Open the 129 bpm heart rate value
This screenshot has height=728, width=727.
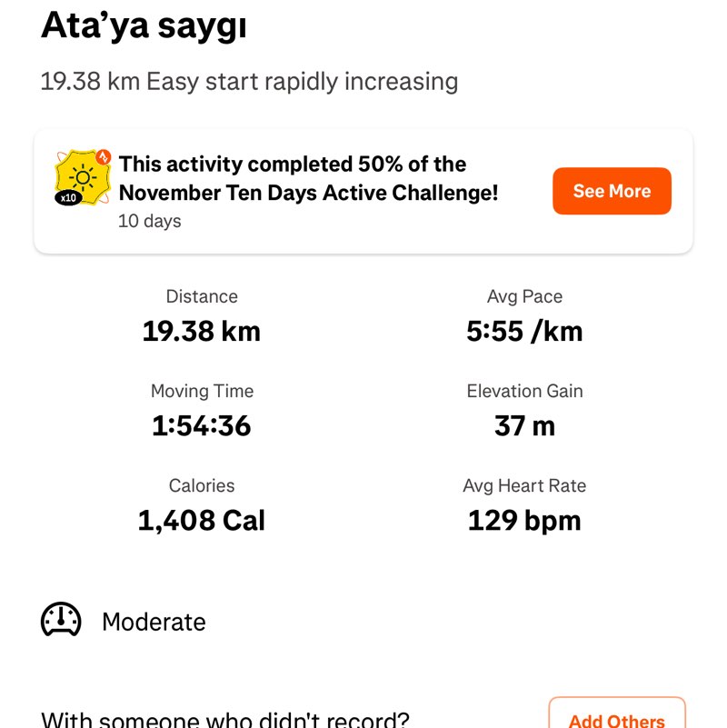click(x=524, y=520)
